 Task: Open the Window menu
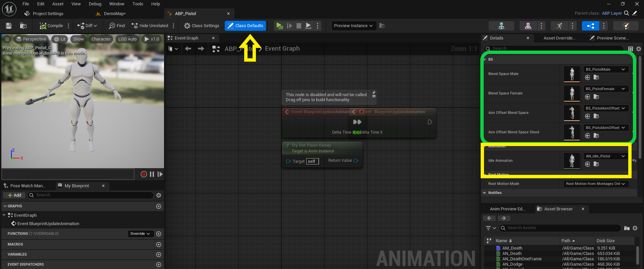pos(117,4)
